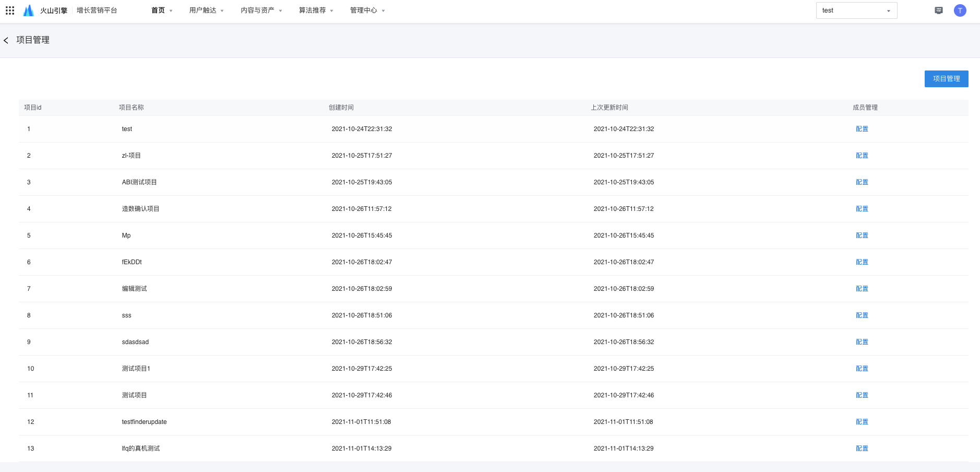This screenshot has width=980, height=472.
Task: Select project name sdasdsad
Action: [136, 342]
